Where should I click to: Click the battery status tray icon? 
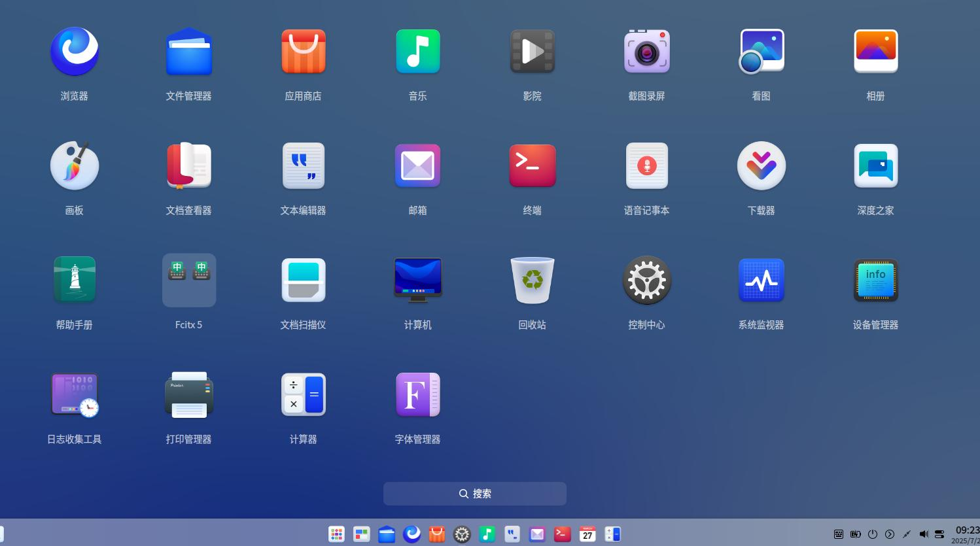tap(856, 534)
